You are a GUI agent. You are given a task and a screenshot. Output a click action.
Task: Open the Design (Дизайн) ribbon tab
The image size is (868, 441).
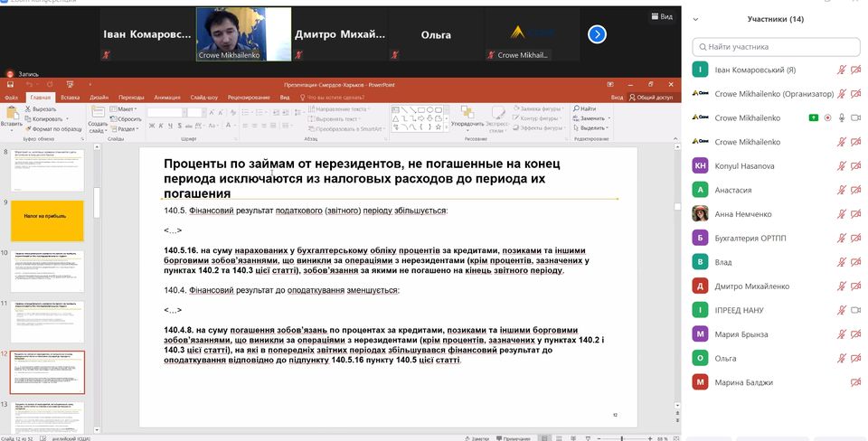pyautogui.click(x=99, y=97)
